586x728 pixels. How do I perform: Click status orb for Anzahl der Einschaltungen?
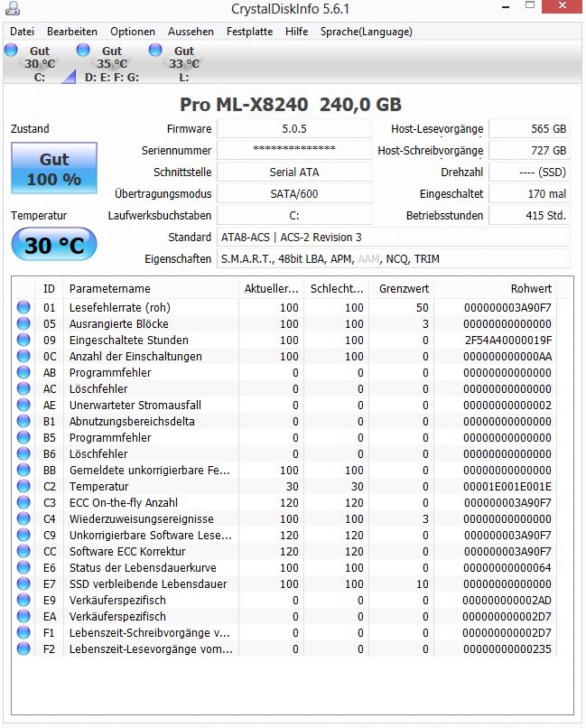point(23,356)
